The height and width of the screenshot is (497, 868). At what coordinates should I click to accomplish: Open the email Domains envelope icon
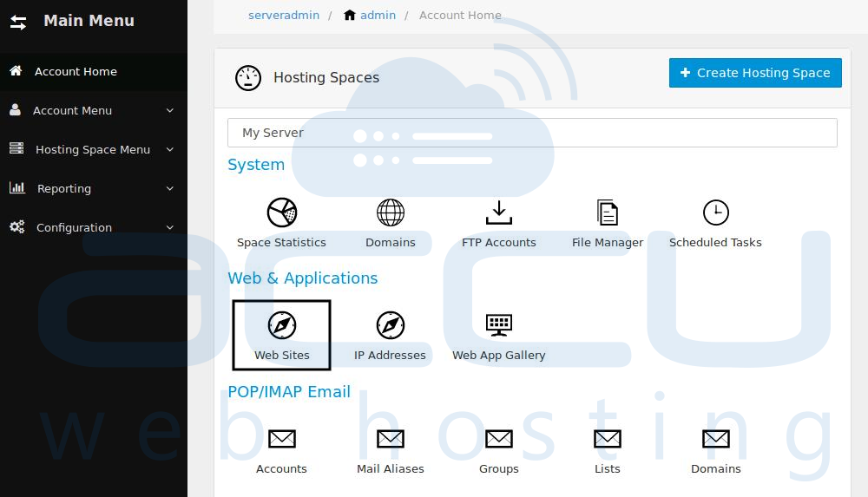[716, 439]
